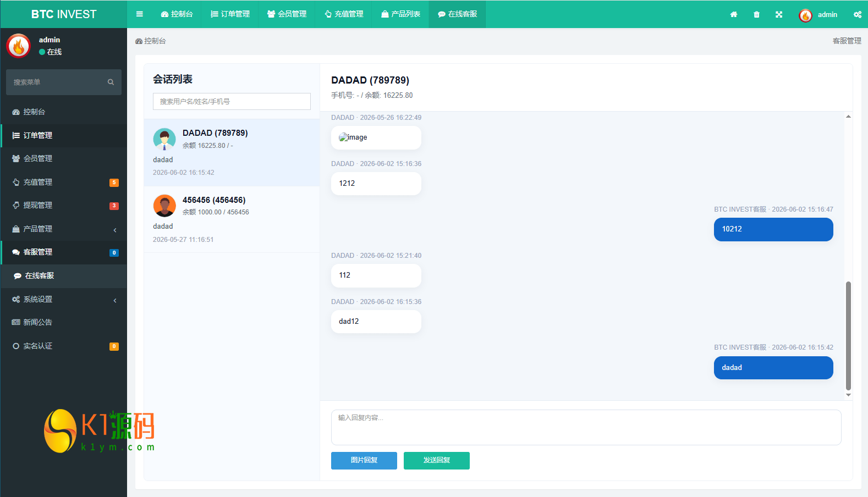Click timestamp 2026-06-02 16:15:42 in list
The width and height of the screenshot is (868, 497).
(x=184, y=173)
